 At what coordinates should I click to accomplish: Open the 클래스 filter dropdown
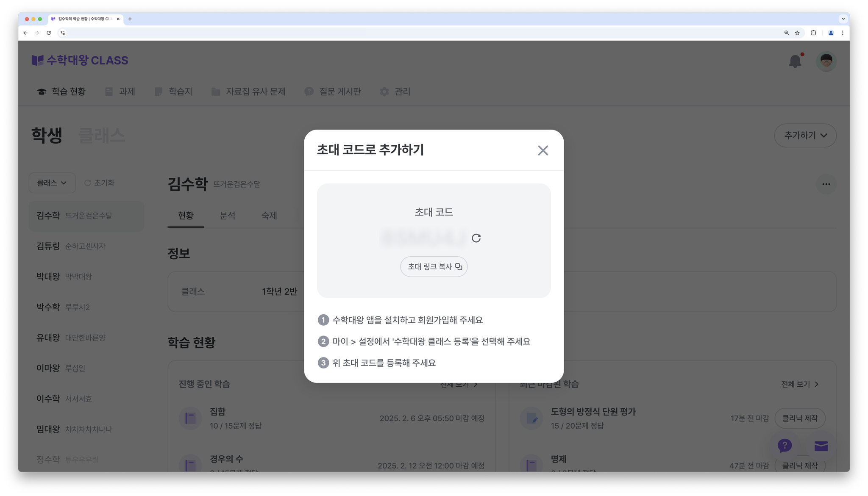coord(52,183)
